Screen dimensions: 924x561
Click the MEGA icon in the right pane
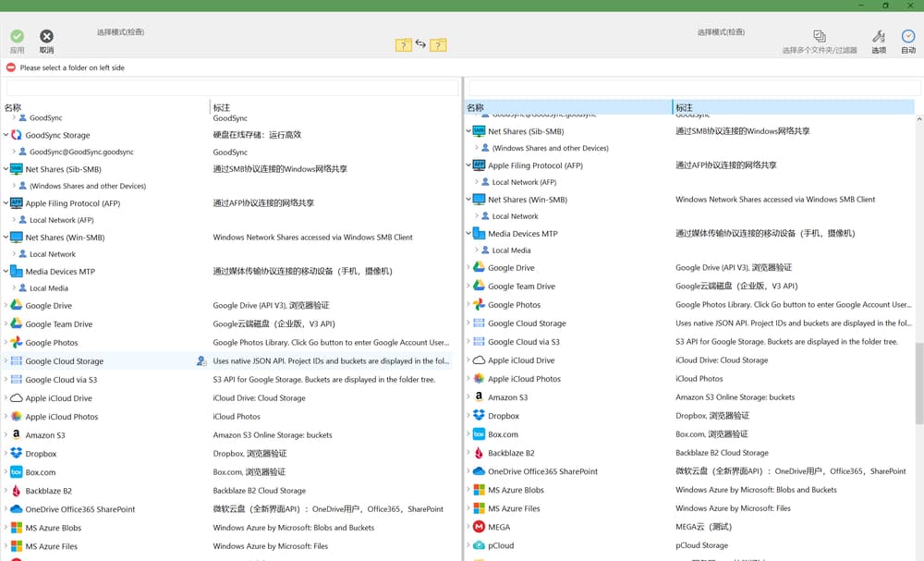coord(479,527)
